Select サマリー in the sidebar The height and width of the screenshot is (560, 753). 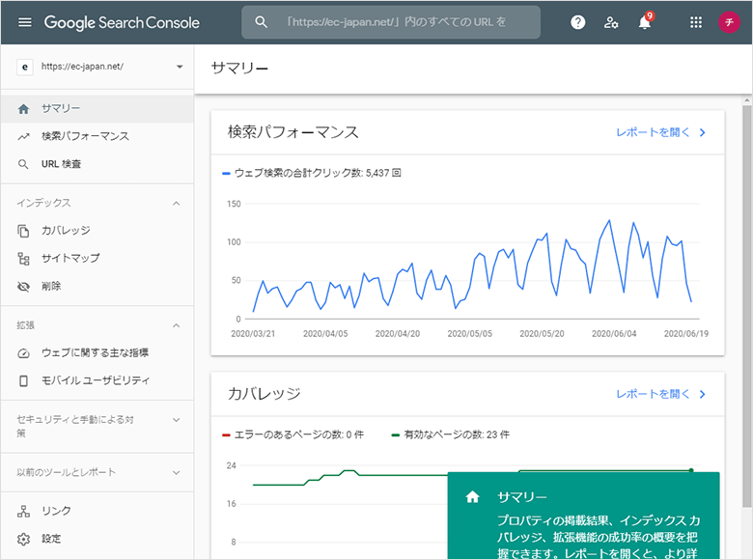click(x=98, y=108)
